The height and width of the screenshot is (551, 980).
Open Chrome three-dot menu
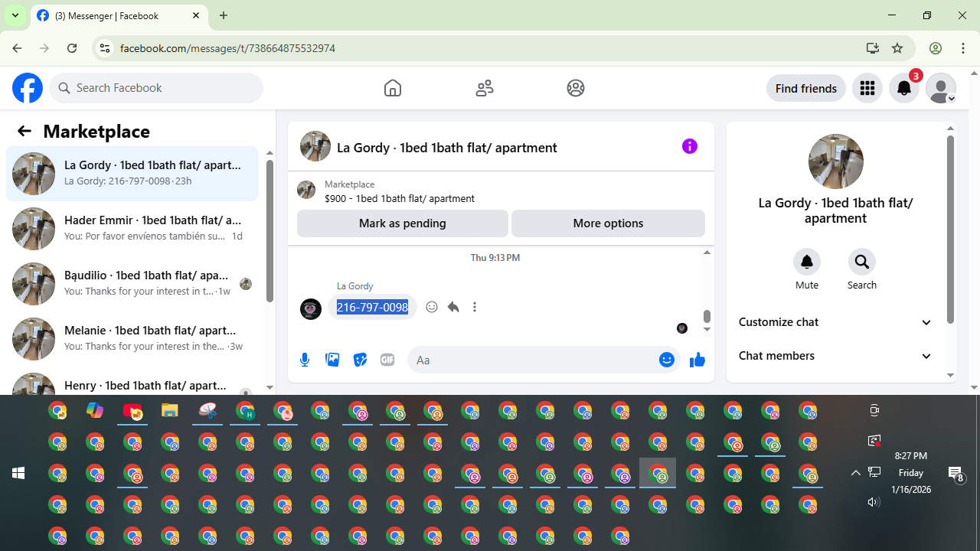tap(963, 48)
